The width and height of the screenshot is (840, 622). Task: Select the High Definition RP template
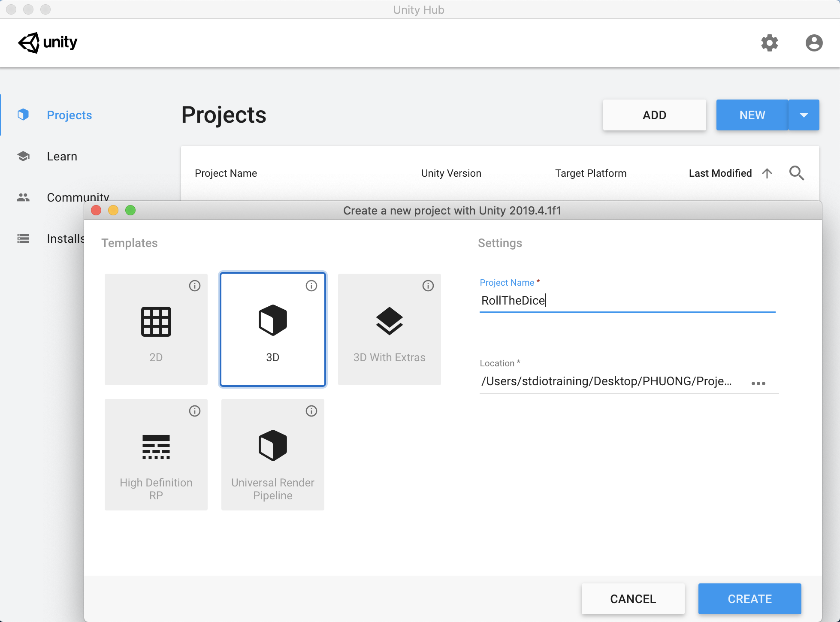(156, 455)
